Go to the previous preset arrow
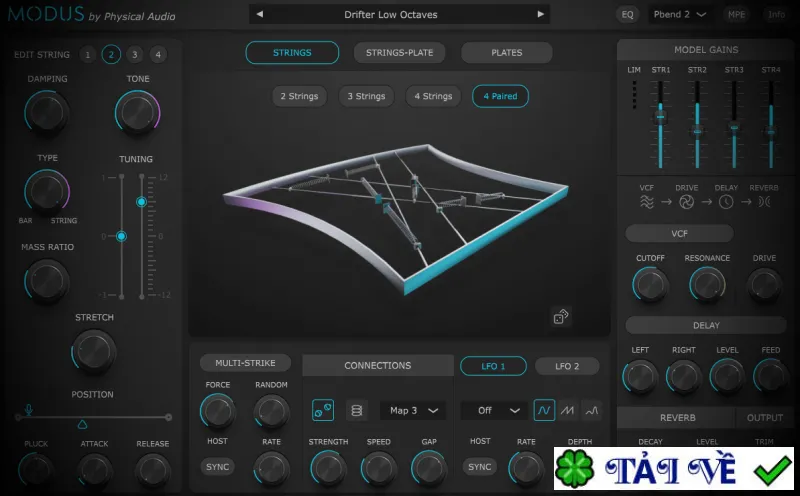The height and width of the screenshot is (496, 800). pos(260,14)
